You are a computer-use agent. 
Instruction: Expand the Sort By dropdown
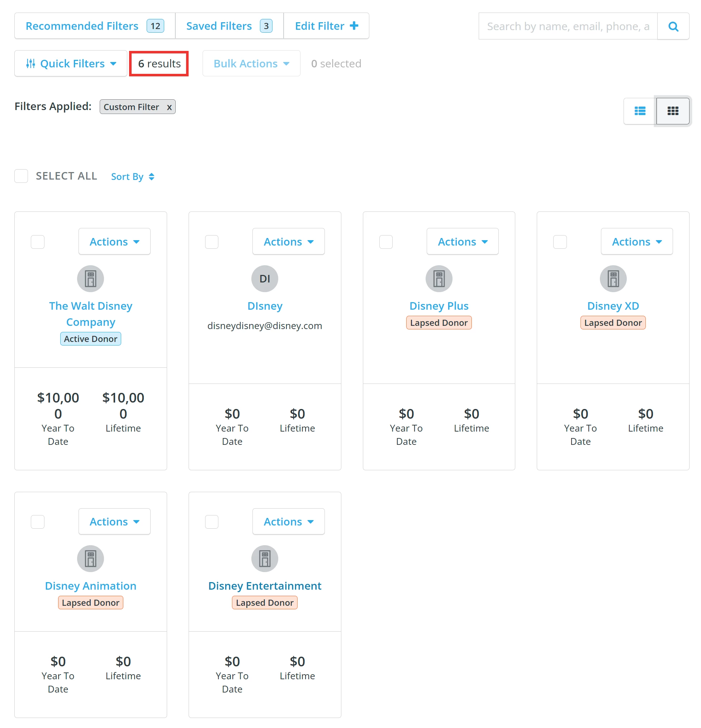132,176
